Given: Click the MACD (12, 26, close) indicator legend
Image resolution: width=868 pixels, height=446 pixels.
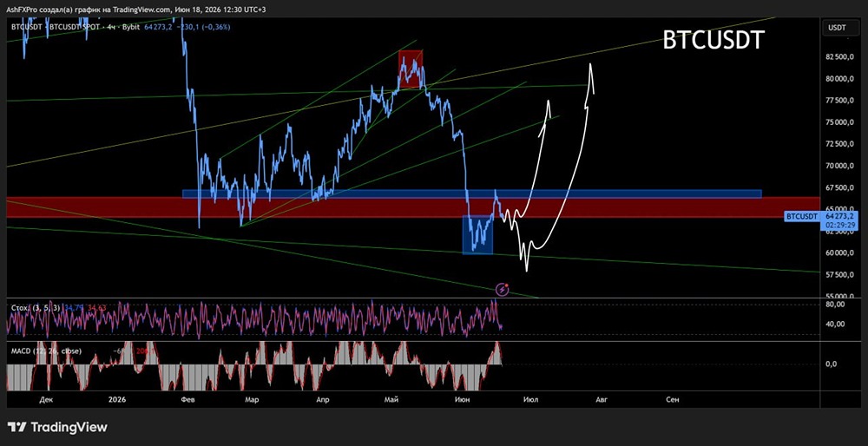Looking at the screenshot, I should coord(46,351).
